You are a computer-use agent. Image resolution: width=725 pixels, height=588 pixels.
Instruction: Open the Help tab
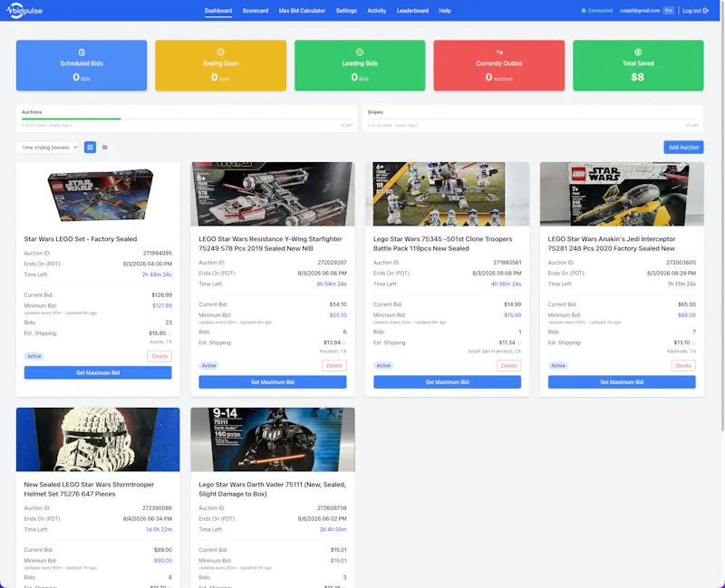[x=445, y=11]
